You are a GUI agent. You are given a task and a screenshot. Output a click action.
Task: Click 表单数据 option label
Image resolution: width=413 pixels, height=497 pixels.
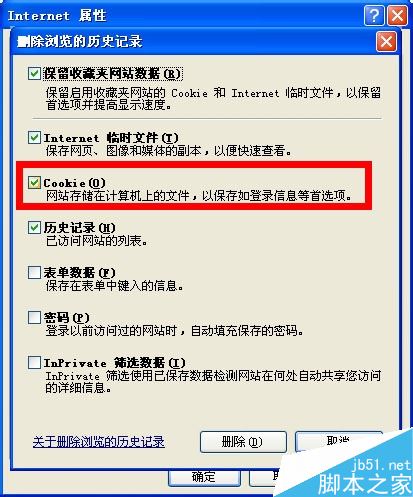click(79, 273)
